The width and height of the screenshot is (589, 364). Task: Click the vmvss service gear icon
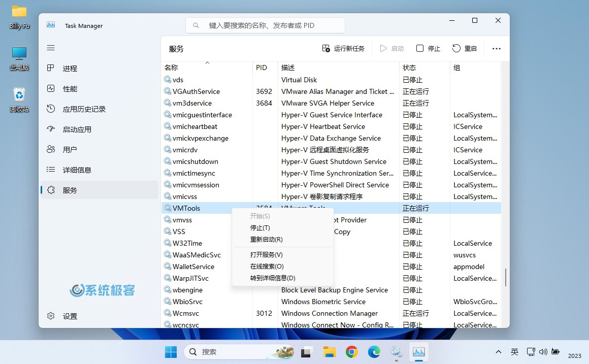[x=168, y=219]
